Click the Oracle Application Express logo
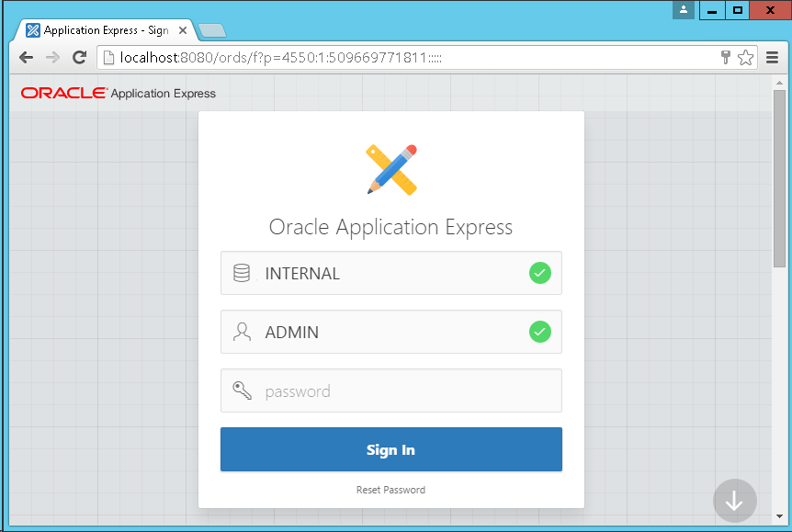Viewport: 792px width, 532px height. 119,94
